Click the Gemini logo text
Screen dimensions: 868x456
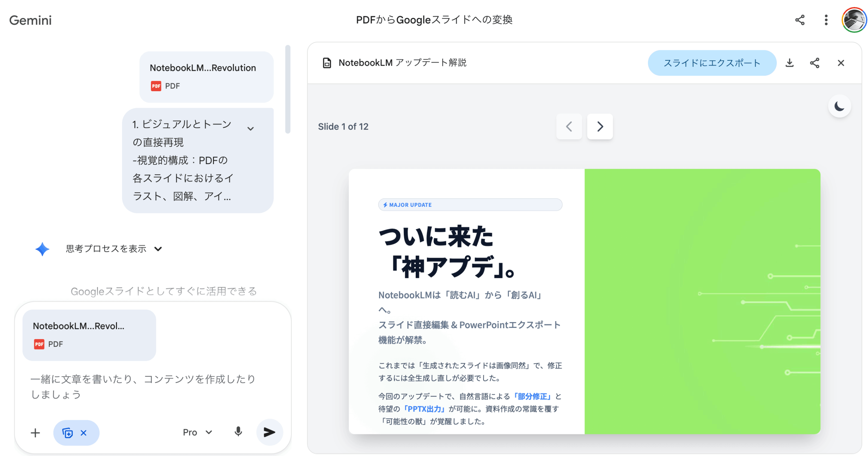pyautogui.click(x=30, y=20)
